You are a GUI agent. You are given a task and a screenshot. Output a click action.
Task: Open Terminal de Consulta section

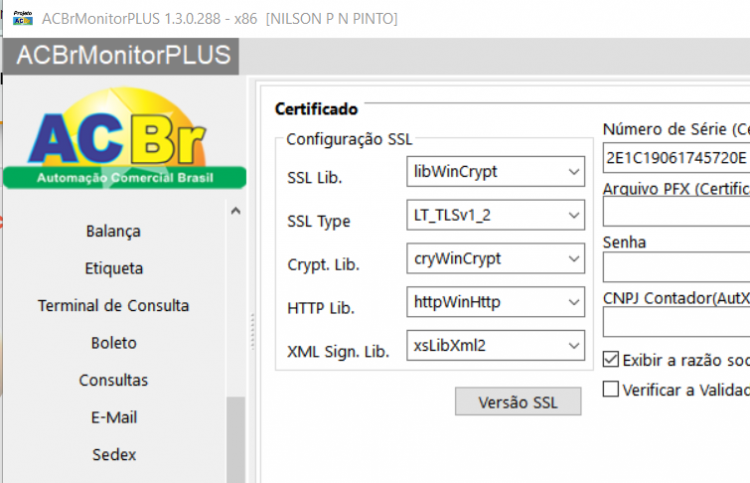pos(113,306)
